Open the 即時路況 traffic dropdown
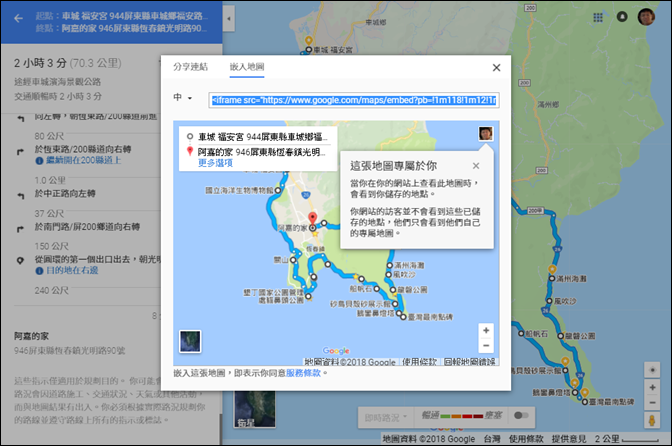This screenshot has height=446, width=672. [385, 416]
